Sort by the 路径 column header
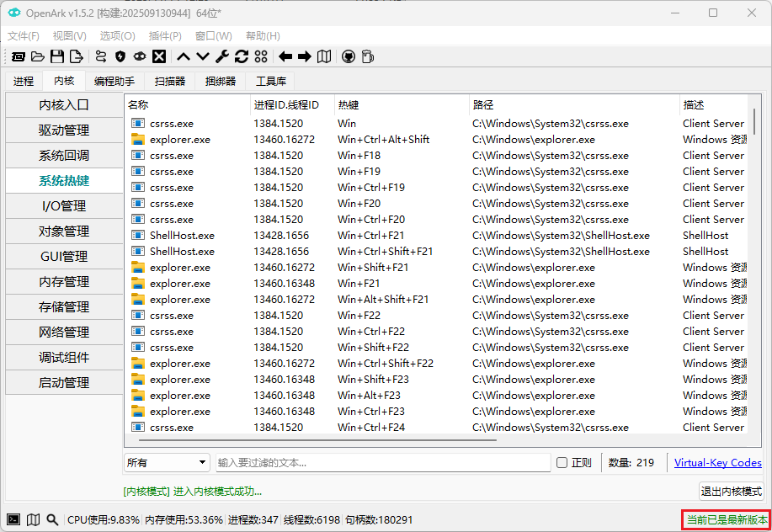The image size is (772, 532). (x=574, y=105)
